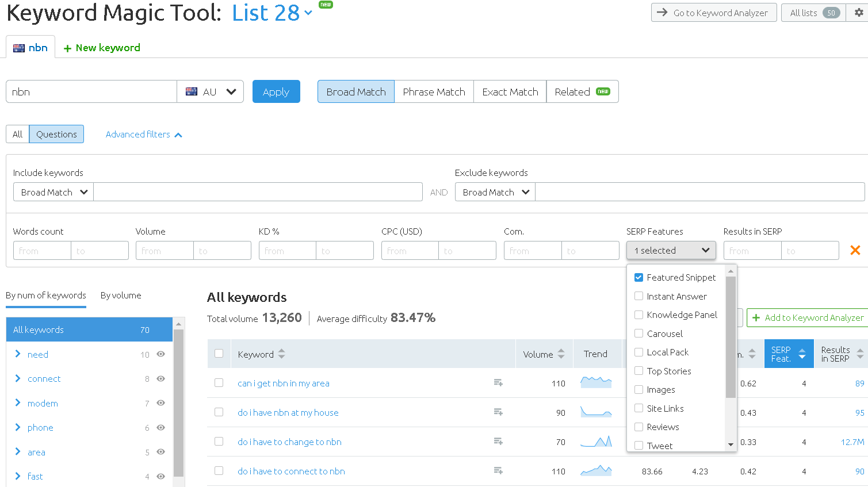868x487 pixels.
Task: Check Carousel option
Action: tap(638, 333)
